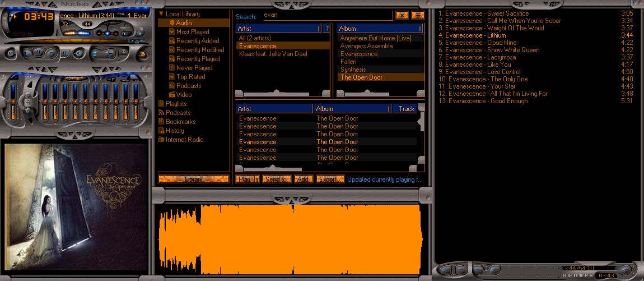Viewport: 644px width, 281px height.
Task: Pause playback using main player pause button
Action: click(x=39, y=52)
